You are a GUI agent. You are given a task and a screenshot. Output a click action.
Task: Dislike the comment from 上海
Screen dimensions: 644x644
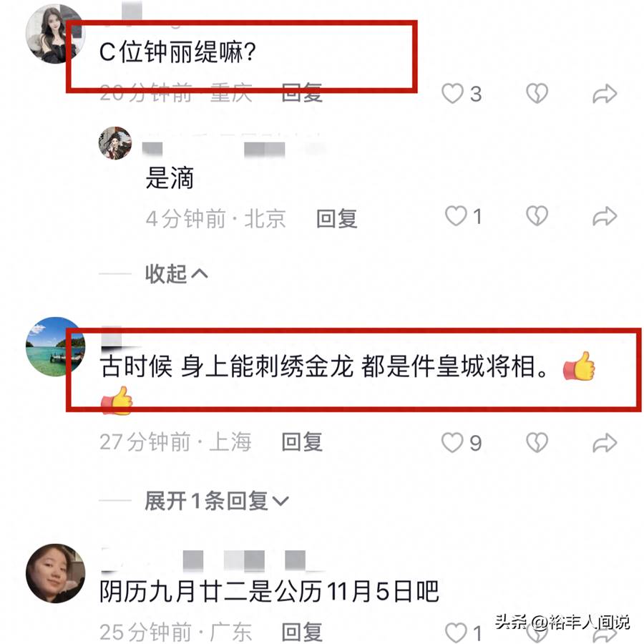537,442
